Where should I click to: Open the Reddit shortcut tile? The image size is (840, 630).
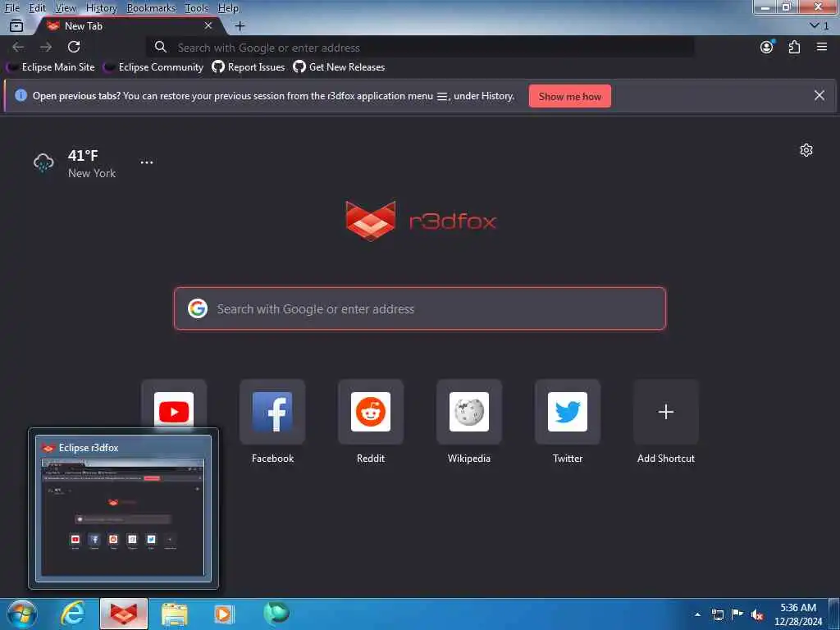[371, 412]
